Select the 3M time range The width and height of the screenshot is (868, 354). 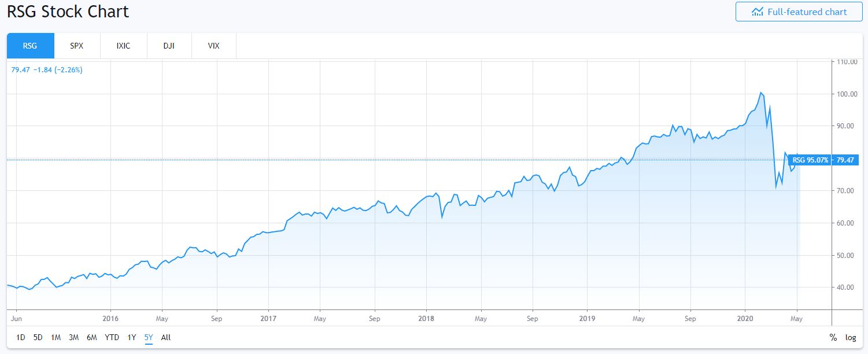tap(74, 337)
